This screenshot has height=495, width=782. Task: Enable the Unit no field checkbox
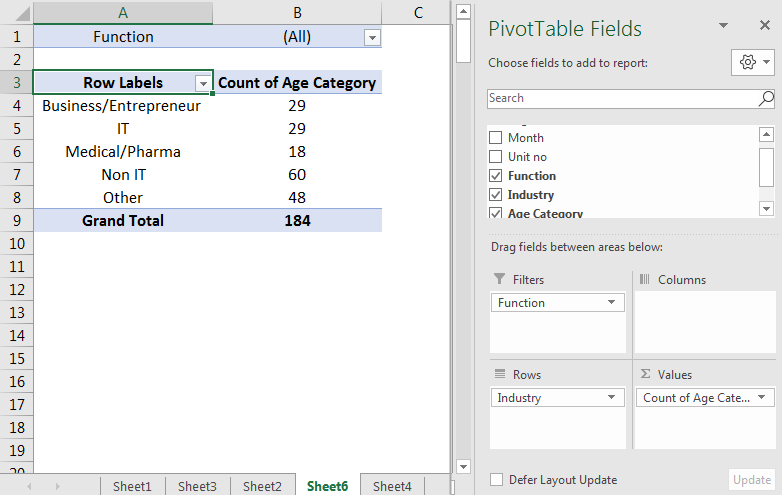click(495, 157)
